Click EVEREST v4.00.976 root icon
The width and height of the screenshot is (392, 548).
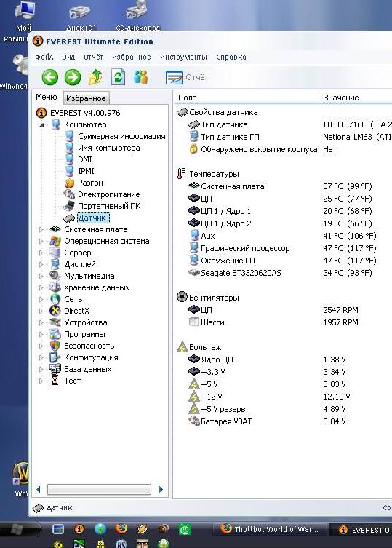pos(41,113)
